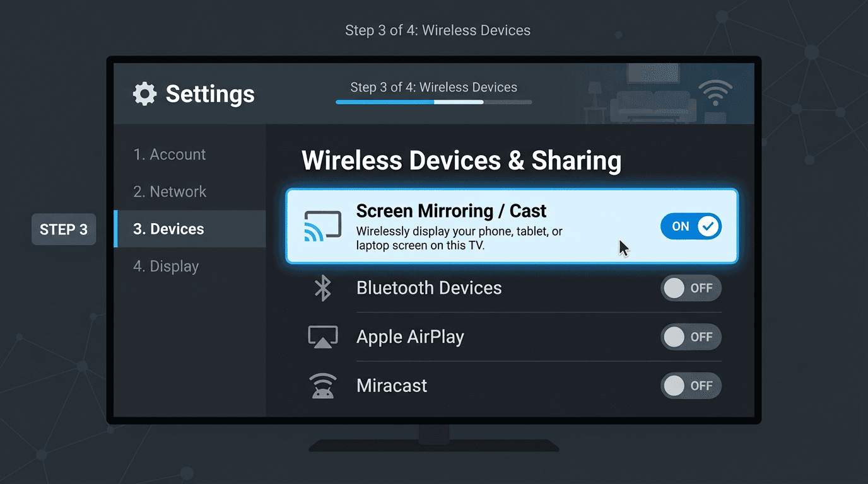Image resolution: width=868 pixels, height=484 pixels.
Task: Select the 3. Devices sidebar entry
Action: coord(168,228)
